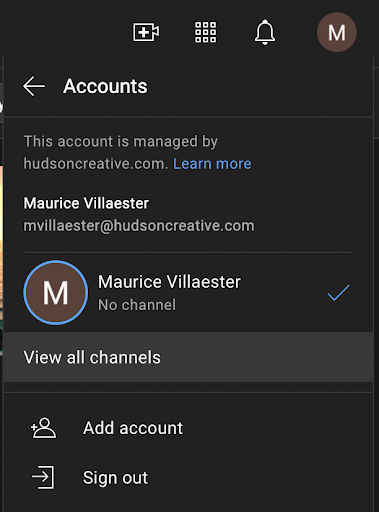379x512 pixels.
Task: Open the Learn more link
Action: [212, 164]
